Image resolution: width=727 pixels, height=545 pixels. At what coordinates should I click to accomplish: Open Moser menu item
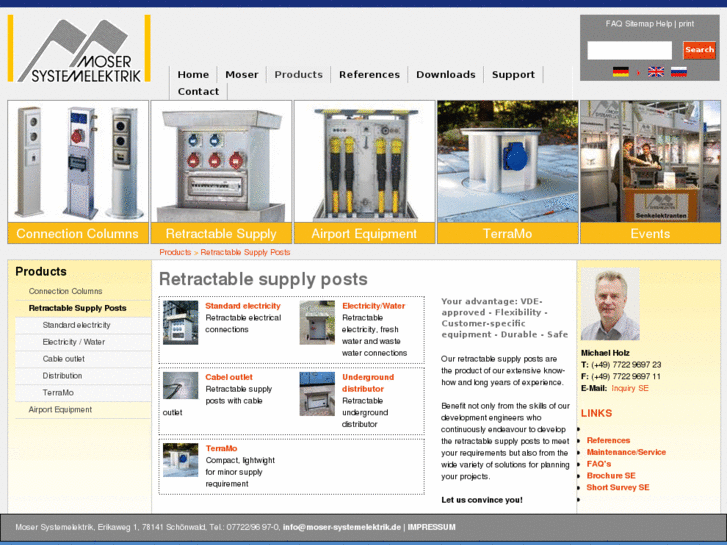[x=242, y=75]
